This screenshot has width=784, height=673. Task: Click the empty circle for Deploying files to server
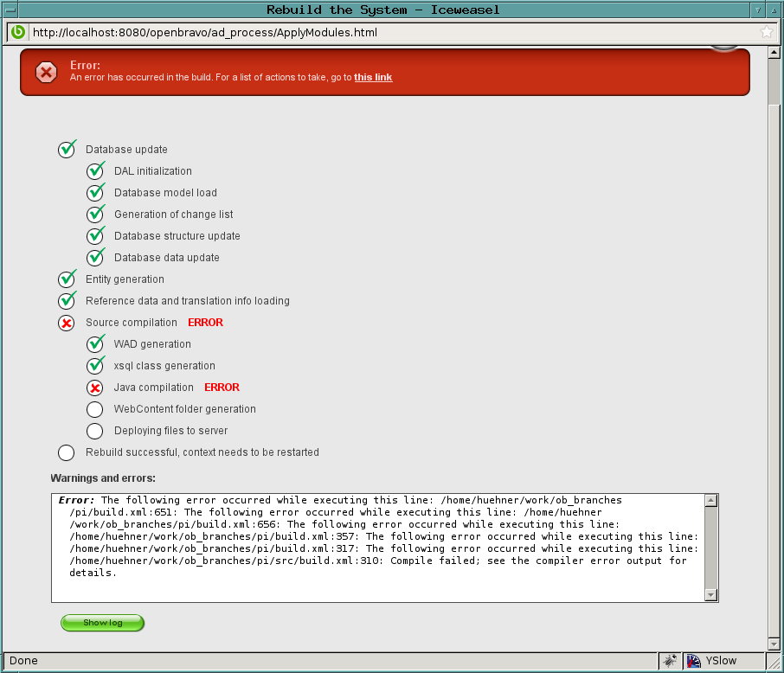(95, 431)
